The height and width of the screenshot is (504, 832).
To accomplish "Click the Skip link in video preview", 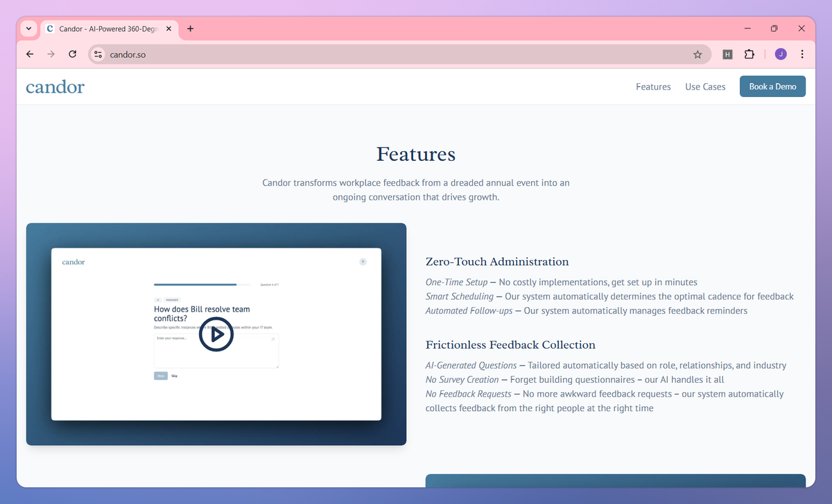I will click(x=175, y=376).
